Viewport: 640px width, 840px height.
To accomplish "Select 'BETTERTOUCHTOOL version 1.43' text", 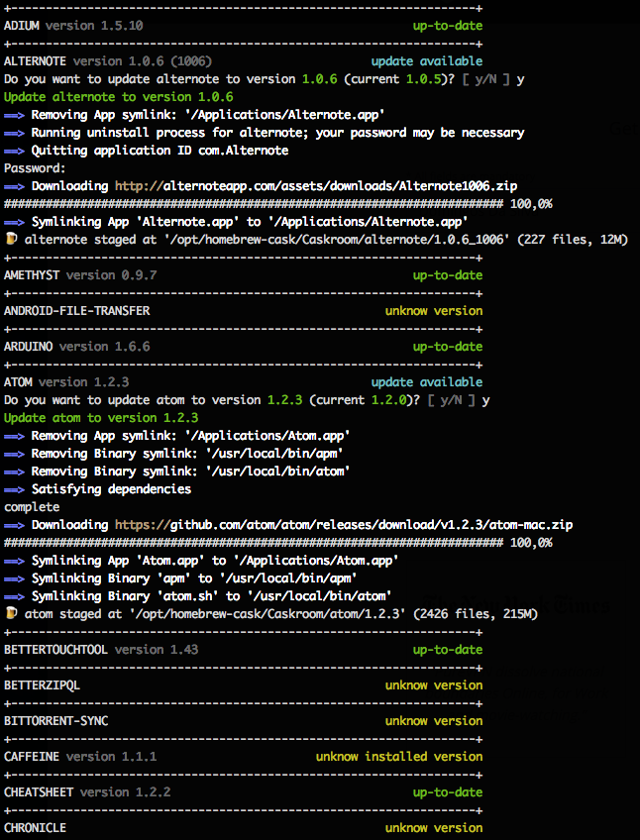I will coord(101,649).
